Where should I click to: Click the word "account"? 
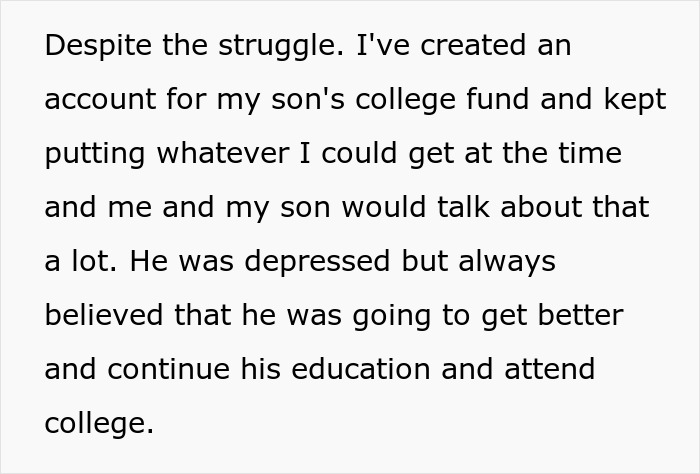coord(101,101)
